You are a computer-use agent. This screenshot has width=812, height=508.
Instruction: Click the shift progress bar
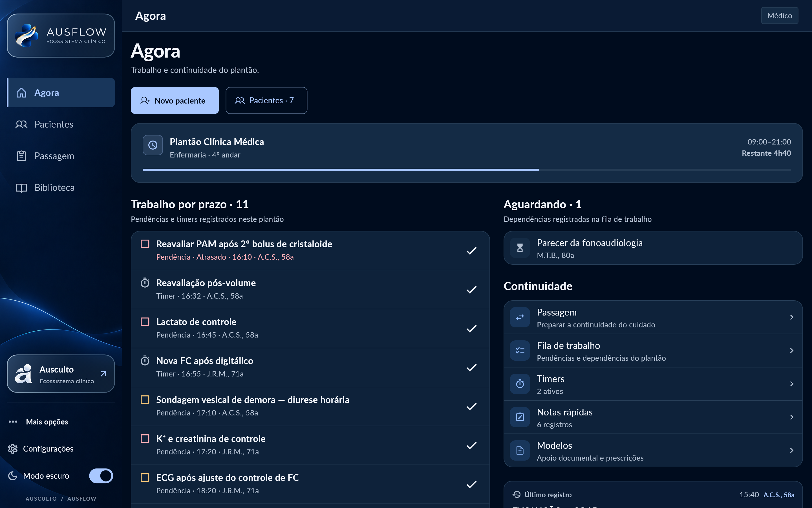pyautogui.click(x=467, y=170)
